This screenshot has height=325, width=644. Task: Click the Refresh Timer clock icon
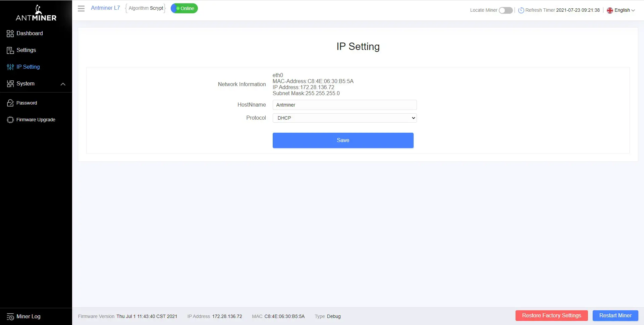521,10
